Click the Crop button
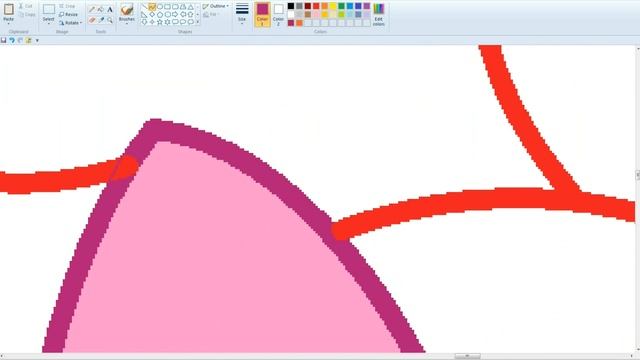Screen dimensions: 640x360 click(67, 6)
